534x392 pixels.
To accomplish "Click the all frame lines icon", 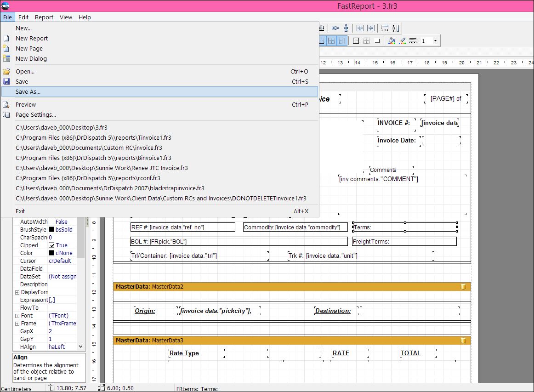I will click(356, 41).
